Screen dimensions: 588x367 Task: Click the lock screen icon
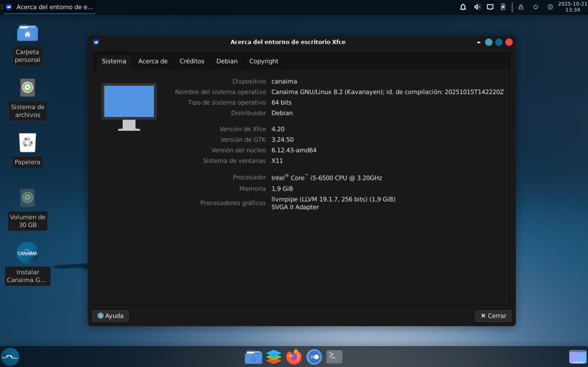521,7
